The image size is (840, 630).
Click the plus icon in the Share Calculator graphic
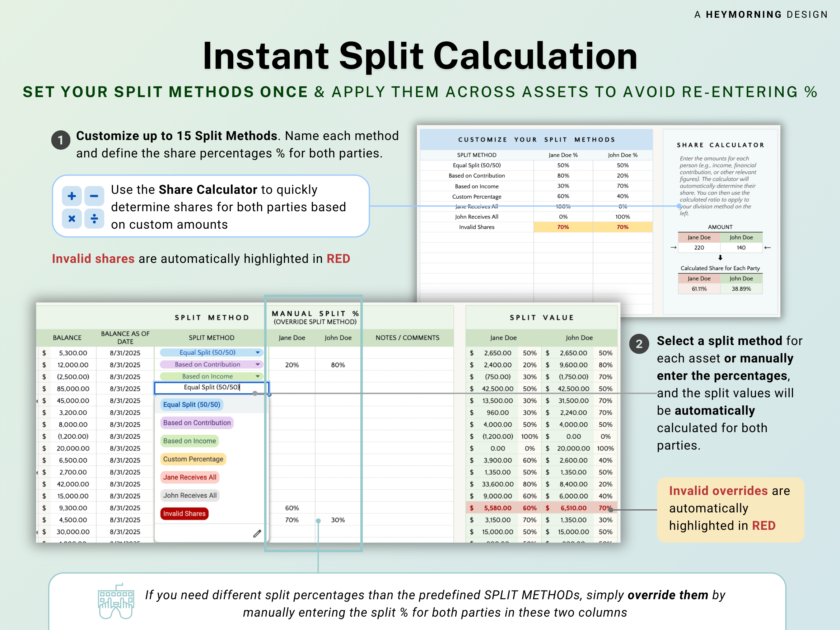click(72, 196)
